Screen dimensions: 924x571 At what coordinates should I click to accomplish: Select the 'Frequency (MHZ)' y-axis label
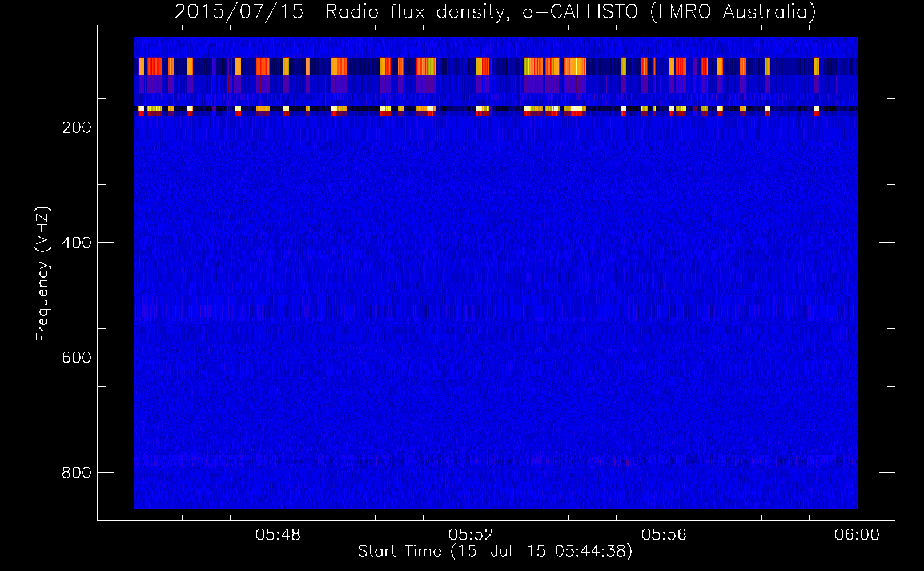coord(43,274)
